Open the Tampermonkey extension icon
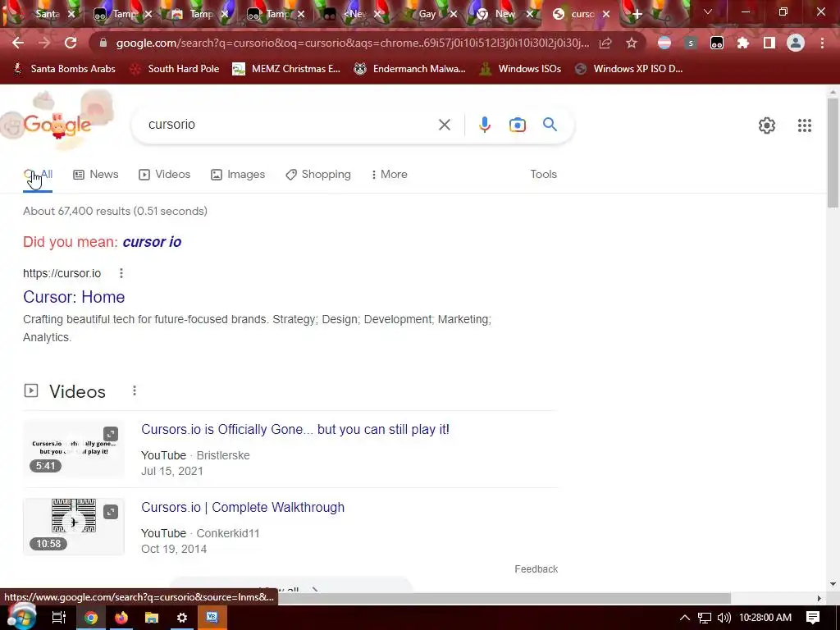Image resolution: width=840 pixels, height=630 pixels. click(717, 43)
